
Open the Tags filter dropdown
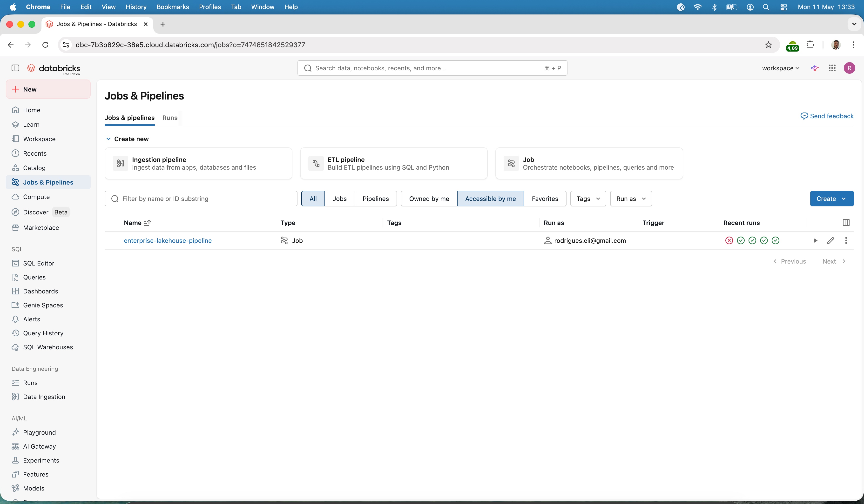588,199
